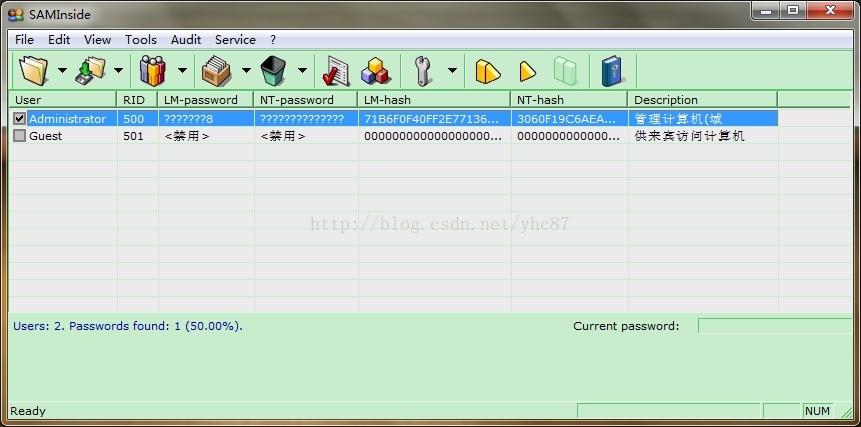Select the Guest user name
Viewport: 861px width, 427px height.
coord(46,136)
